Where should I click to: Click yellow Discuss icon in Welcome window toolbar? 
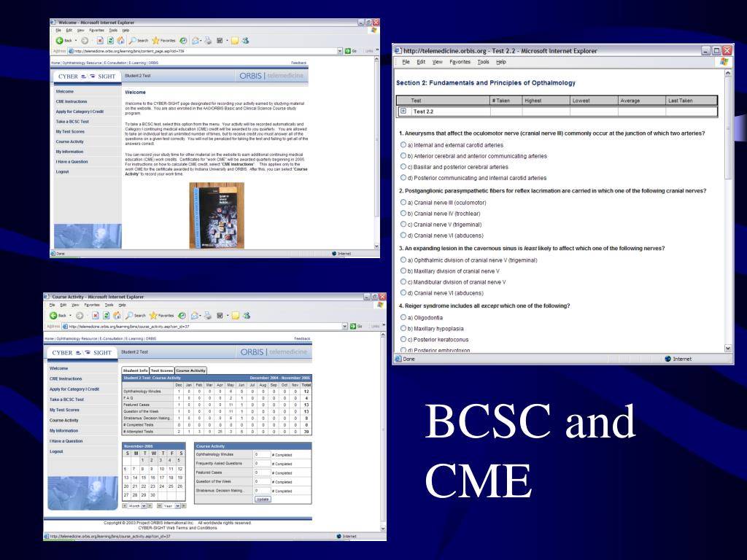pyautogui.click(x=234, y=41)
